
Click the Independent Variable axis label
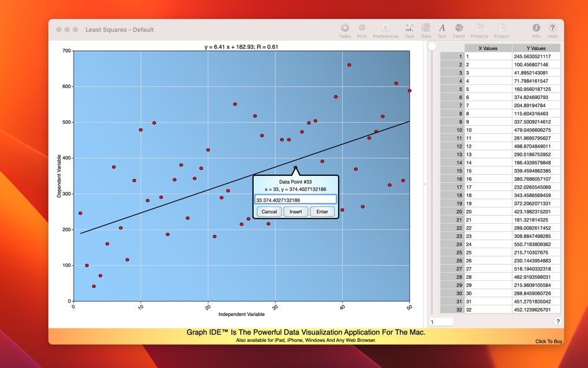pos(241,314)
